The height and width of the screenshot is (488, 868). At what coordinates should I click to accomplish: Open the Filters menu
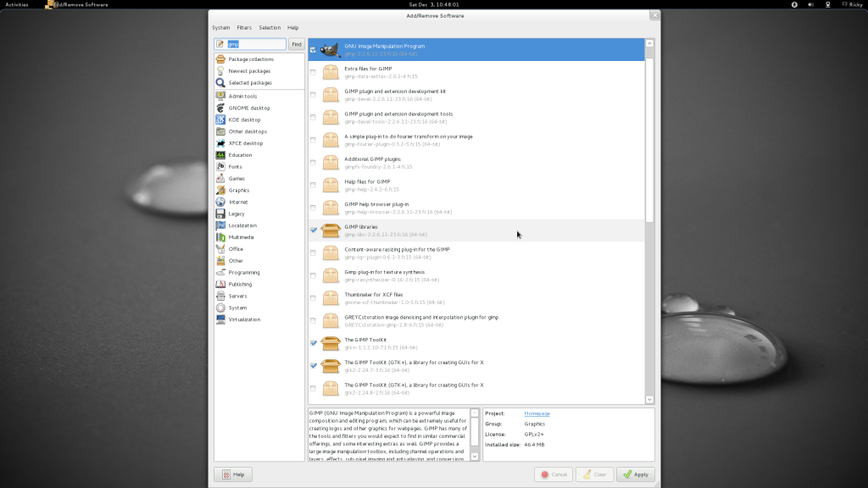coord(244,27)
